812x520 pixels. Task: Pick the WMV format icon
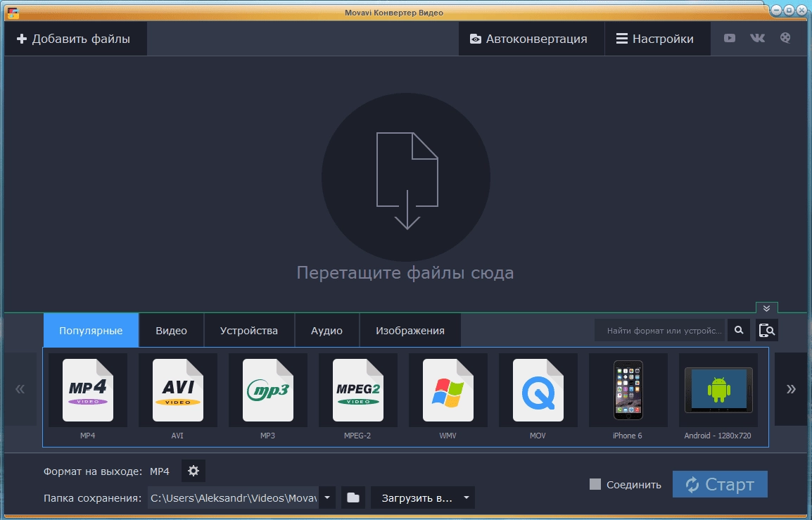(448, 390)
